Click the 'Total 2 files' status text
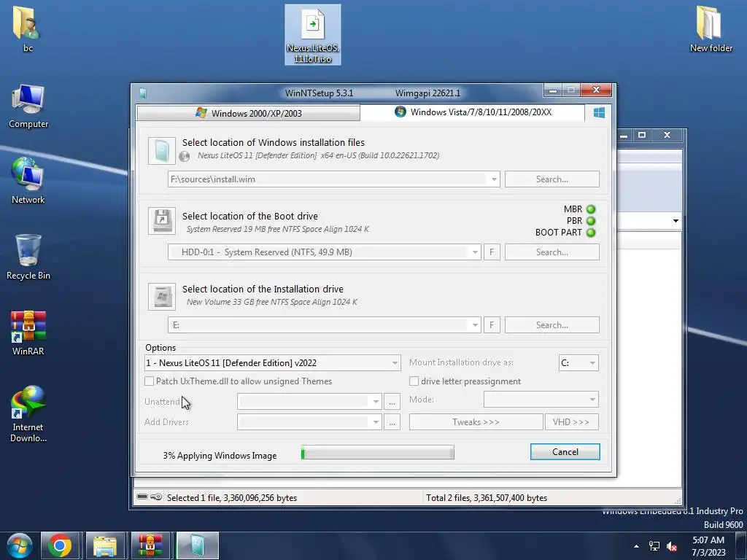 (x=487, y=497)
